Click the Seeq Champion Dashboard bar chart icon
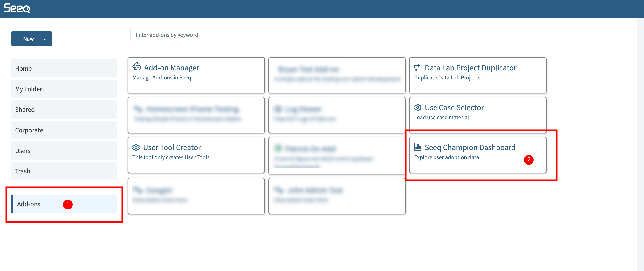The width and height of the screenshot is (644, 271). click(417, 147)
